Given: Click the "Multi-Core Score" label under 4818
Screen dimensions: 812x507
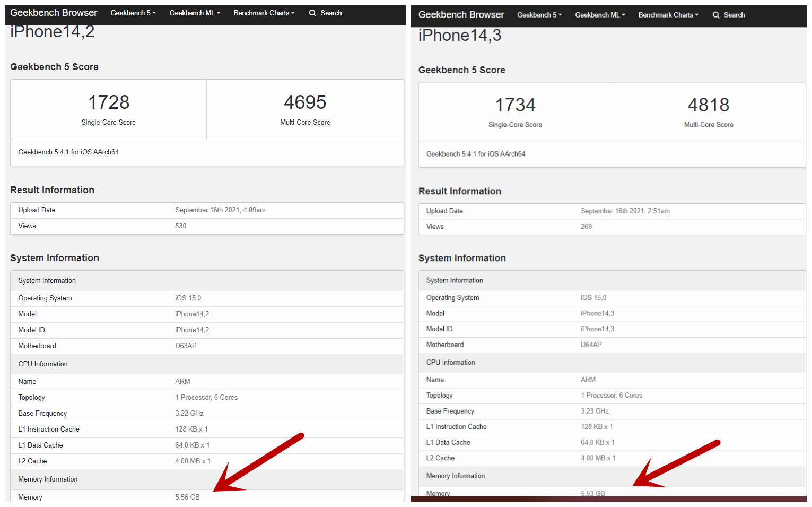Looking at the screenshot, I should point(709,125).
